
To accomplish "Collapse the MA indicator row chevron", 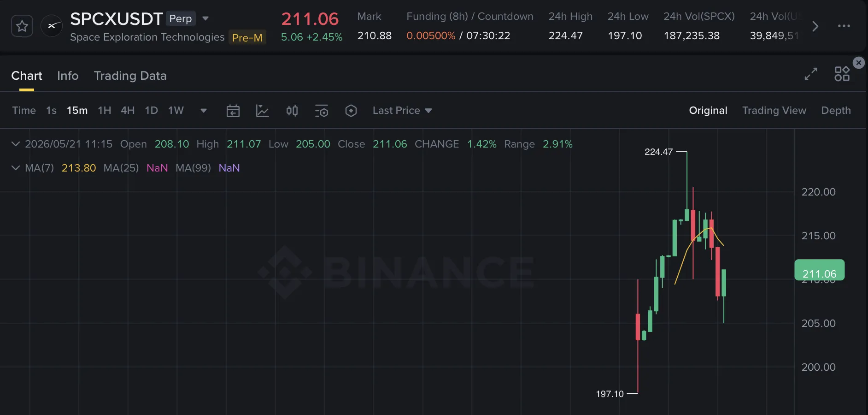I will coord(16,168).
